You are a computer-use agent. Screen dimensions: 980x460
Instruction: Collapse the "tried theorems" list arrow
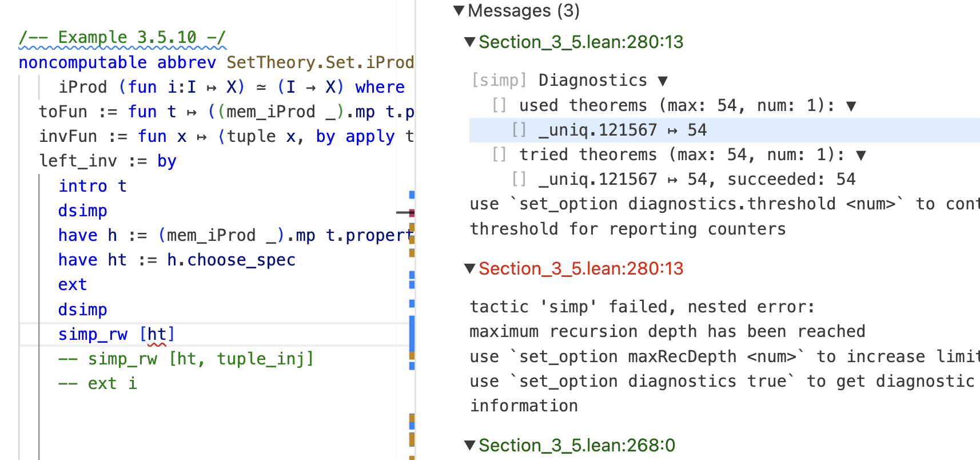coord(861,155)
